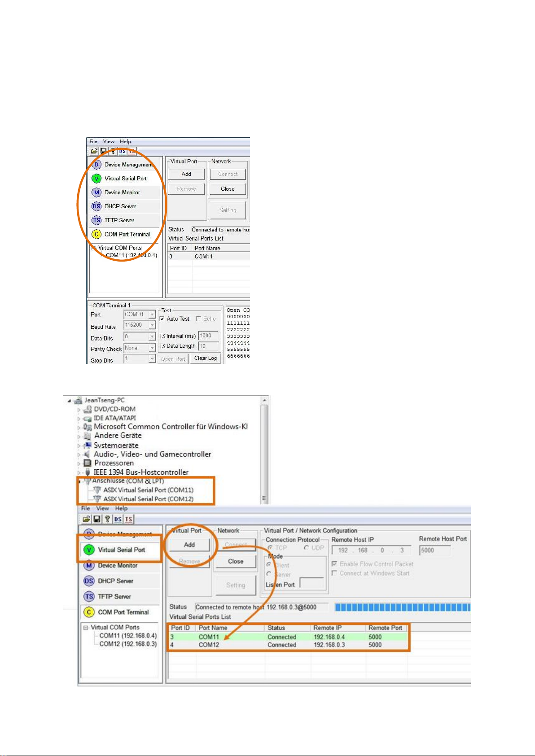Select the DS DHCP Server sidebar icon in lower window

pos(89,581)
